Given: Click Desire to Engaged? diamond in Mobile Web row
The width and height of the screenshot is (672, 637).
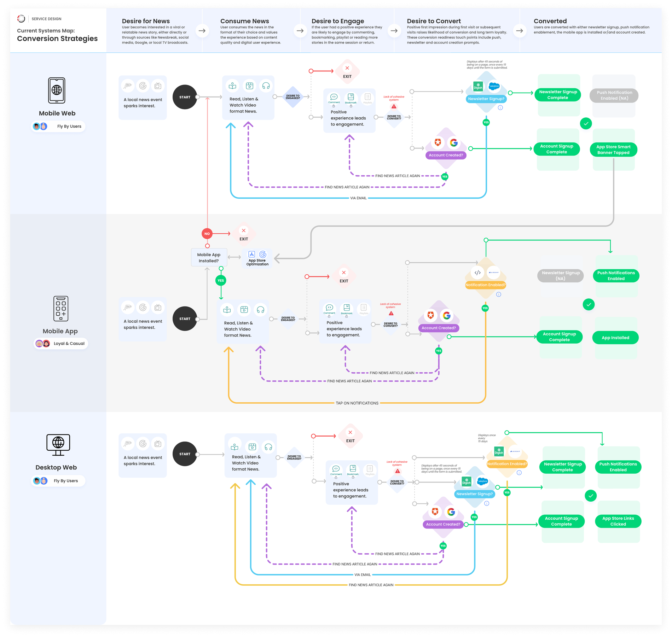Looking at the screenshot, I should pos(293,97).
